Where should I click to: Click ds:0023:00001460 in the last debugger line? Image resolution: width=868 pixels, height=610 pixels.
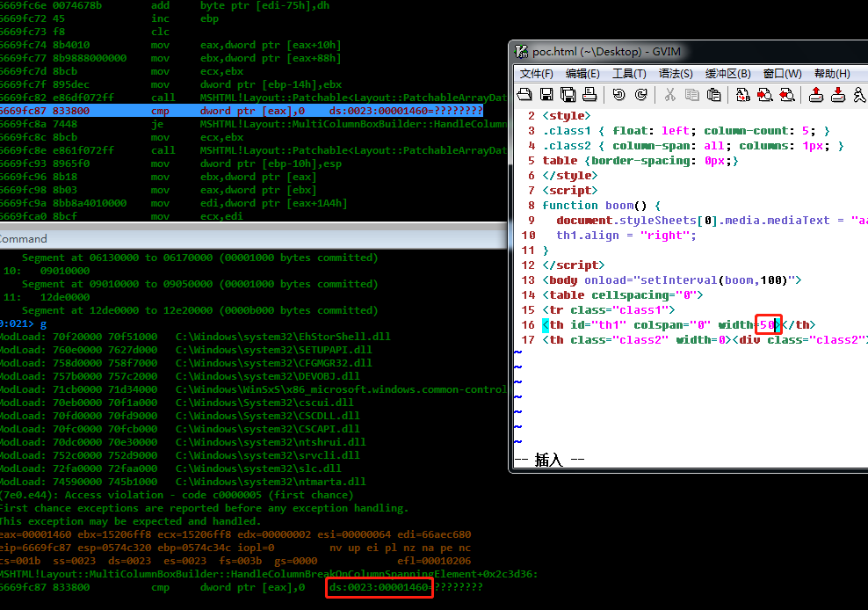[380, 587]
